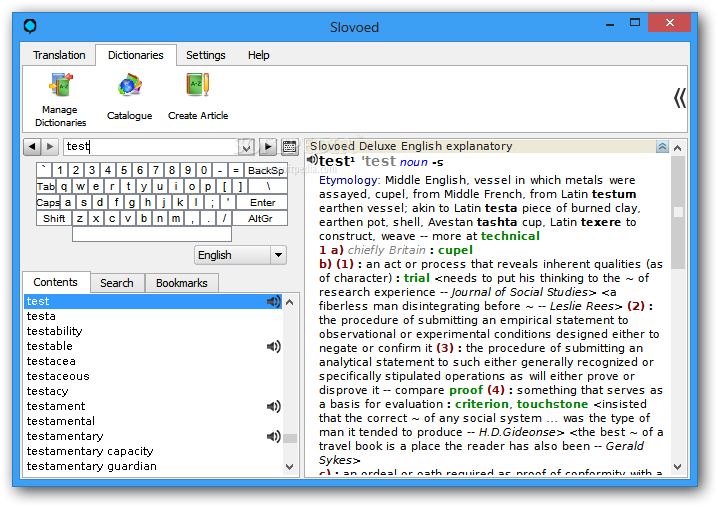718x507 pixels.
Task: Click the '5' key on virtual keyboard
Action: pos(124,170)
